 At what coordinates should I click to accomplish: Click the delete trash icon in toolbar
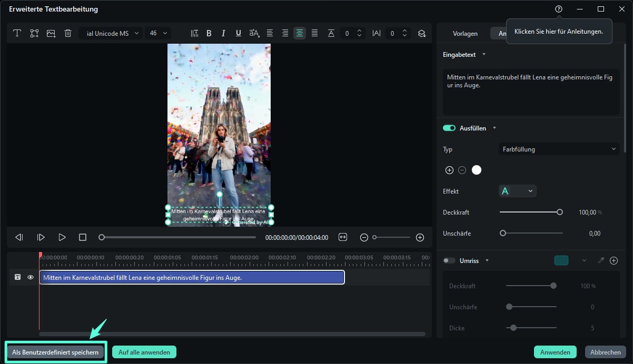(68, 33)
